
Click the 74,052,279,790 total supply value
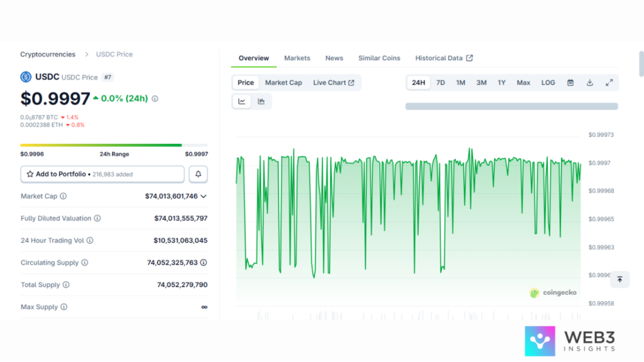tap(182, 285)
